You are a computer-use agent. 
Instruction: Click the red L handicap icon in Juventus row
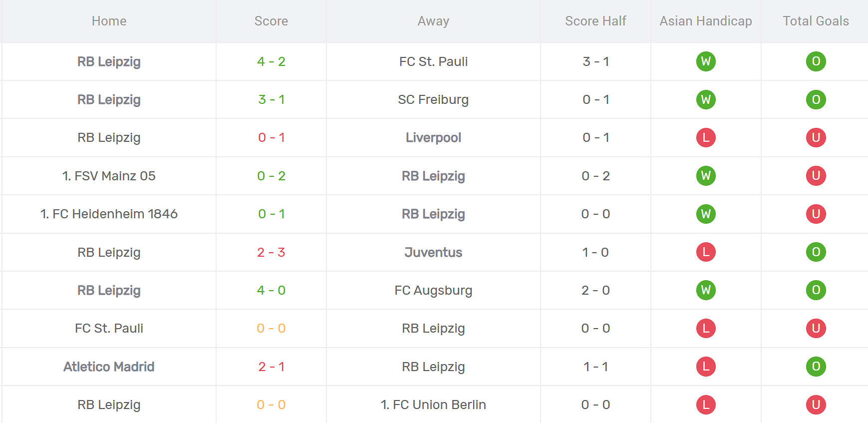pos(706,252)
